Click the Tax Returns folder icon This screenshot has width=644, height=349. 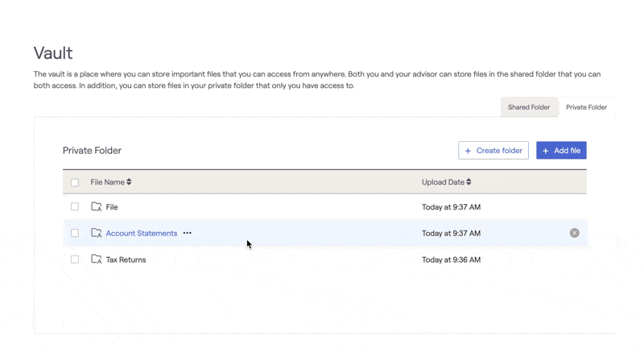click(97, 260)
